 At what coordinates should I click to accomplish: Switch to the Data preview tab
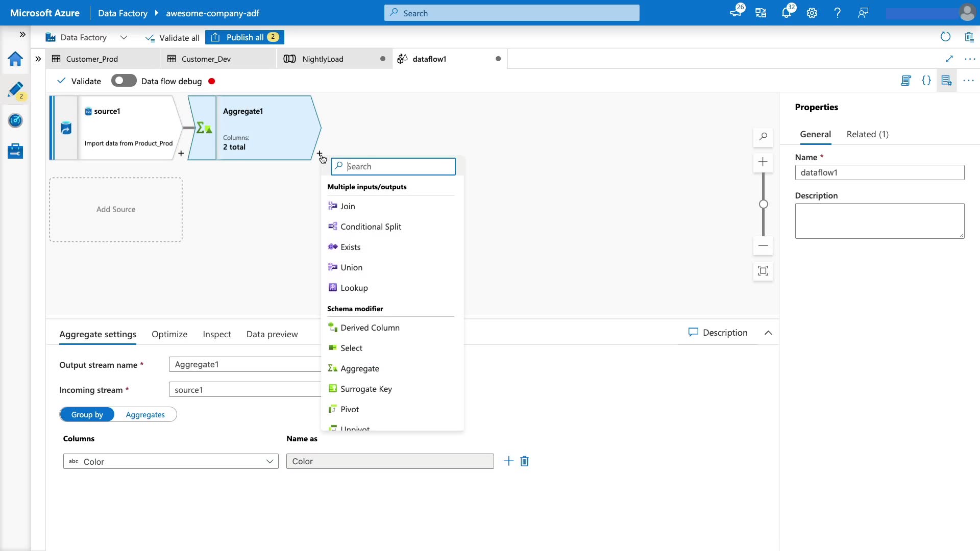pos(272,334)
